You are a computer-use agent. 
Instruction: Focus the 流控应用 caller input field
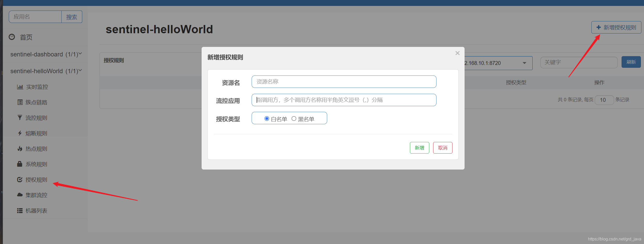point(344,100)
